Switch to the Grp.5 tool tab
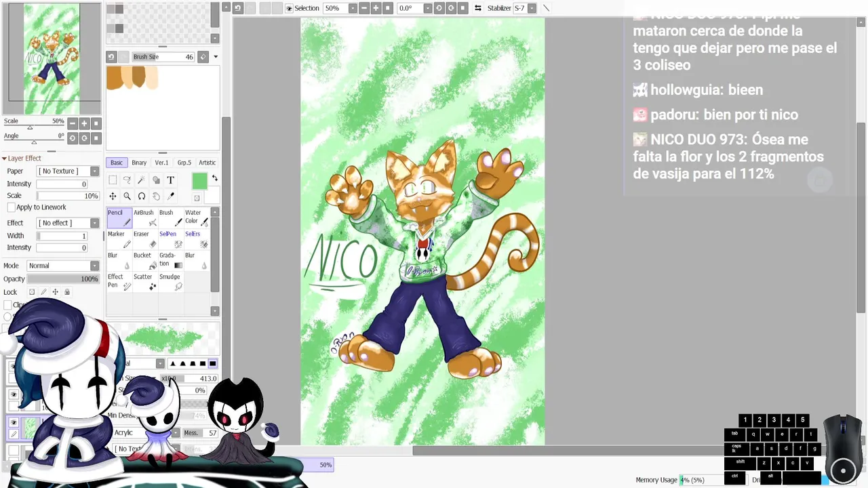Screen dimensions: 868x488 (184, 163)
